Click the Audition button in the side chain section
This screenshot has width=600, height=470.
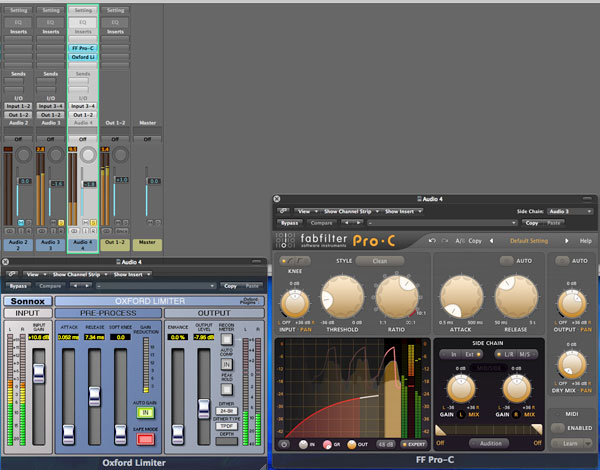[x=489, y=443]
